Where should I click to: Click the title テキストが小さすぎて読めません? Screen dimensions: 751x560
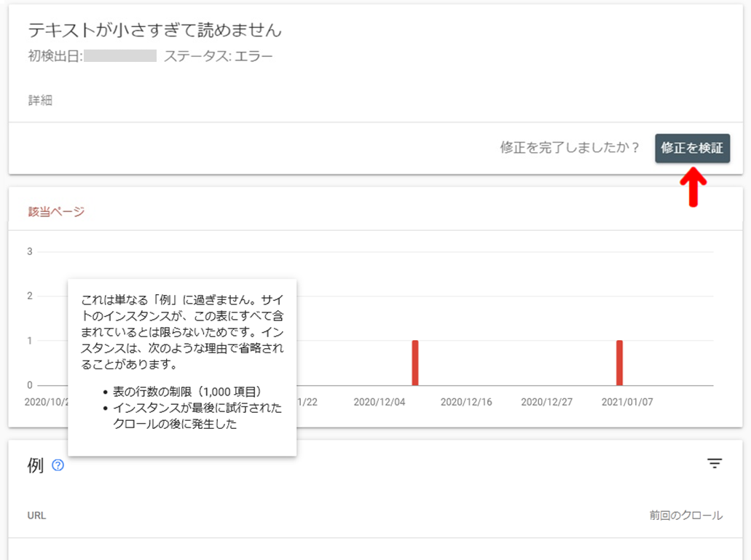[x=154, y=30]
